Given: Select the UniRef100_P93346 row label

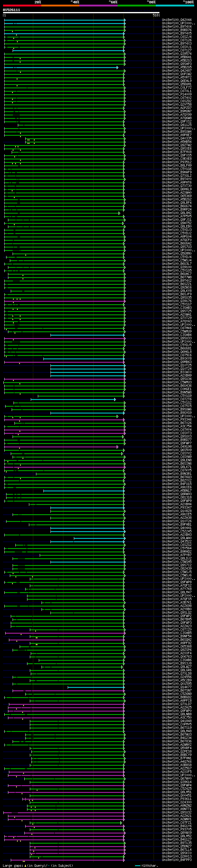Looking at the screenshot, I should tap(177, 419).
